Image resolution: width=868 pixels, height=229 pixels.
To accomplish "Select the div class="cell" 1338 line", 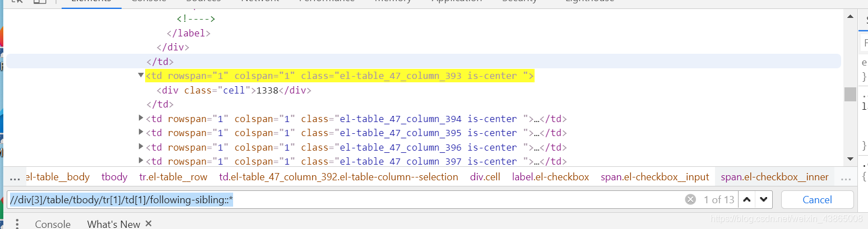I will 234,90.
